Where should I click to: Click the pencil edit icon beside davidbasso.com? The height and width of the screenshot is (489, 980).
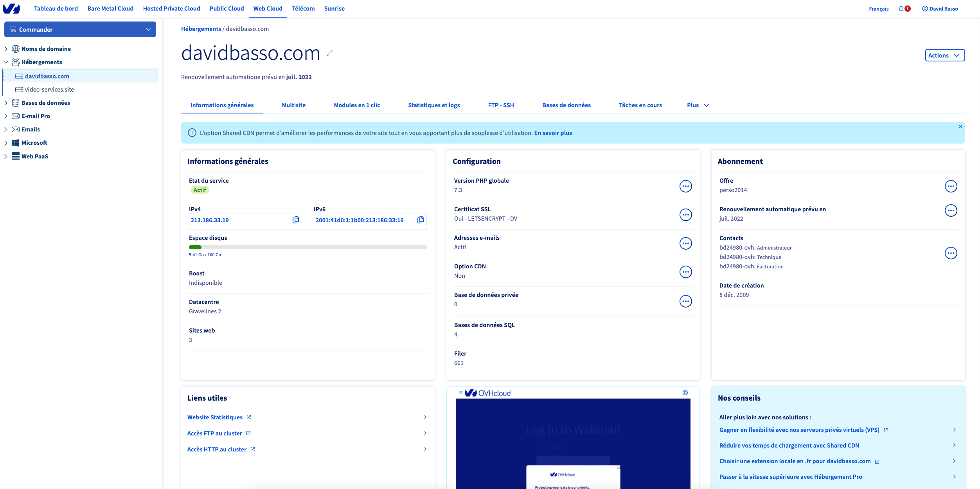(x=330, y=53)
